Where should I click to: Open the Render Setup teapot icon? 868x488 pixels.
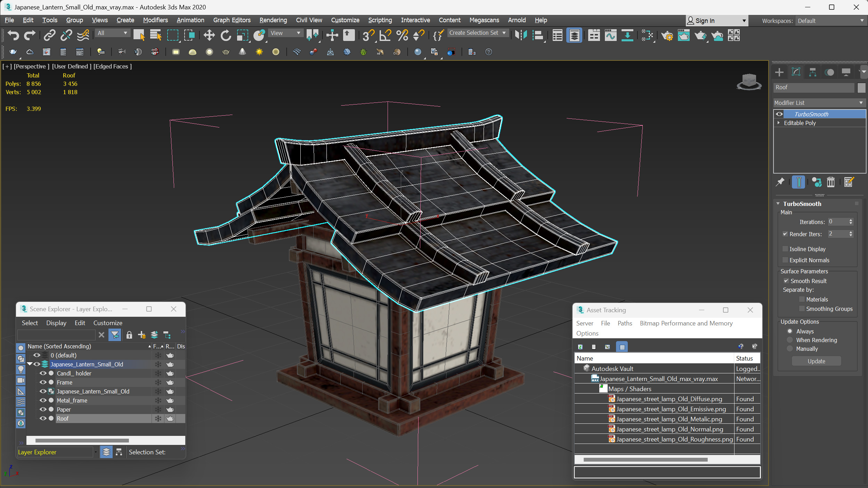click(667, 35)
